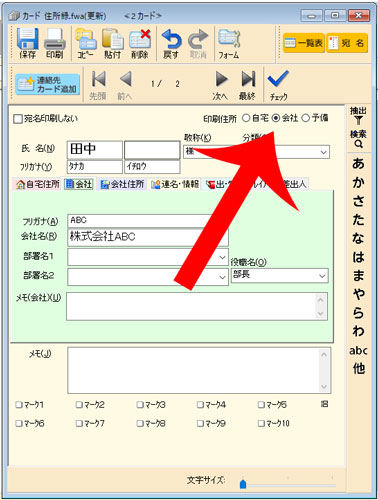The width and height of the screenshot is (378, 500).
Task: Click the 貼付 paste icon
Action: click(112, 43)
